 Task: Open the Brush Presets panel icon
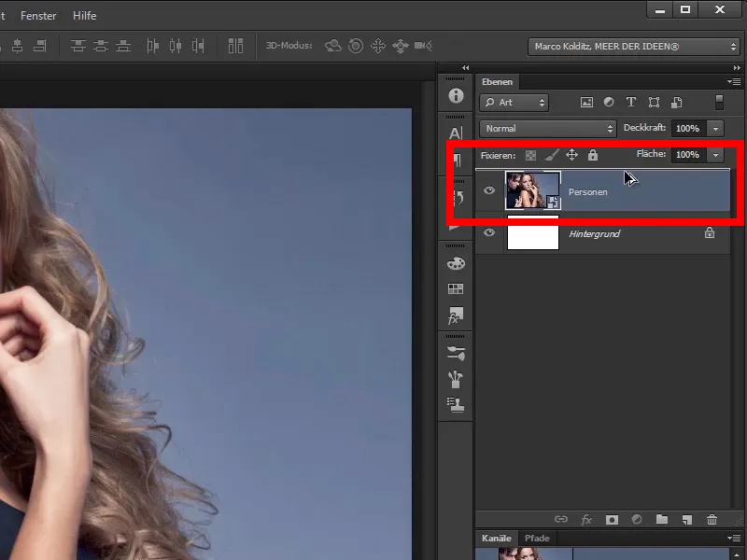point(456,354)
